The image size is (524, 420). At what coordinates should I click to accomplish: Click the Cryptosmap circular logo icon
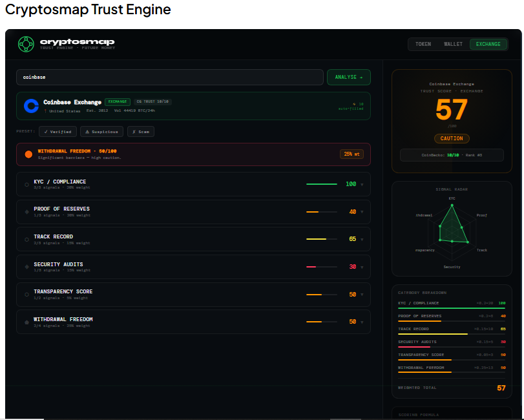pyautogui.click(x=26, y=44)
